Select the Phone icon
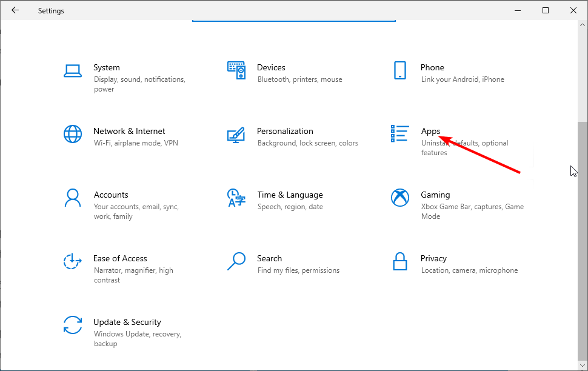Screen dimensions: 588x371 (x=399, y=70)
